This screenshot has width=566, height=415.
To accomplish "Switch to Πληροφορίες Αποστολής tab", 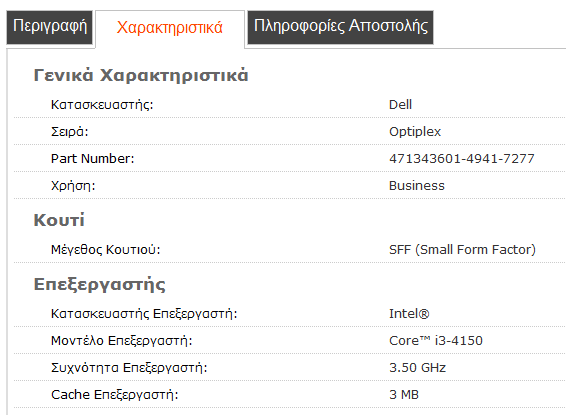I will coord(340,27).
